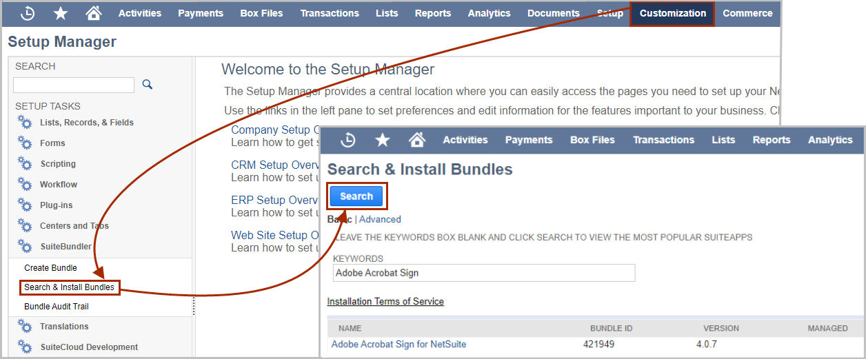
Task: Expand Centers and Tabs setup task
Action: (74, 226)
